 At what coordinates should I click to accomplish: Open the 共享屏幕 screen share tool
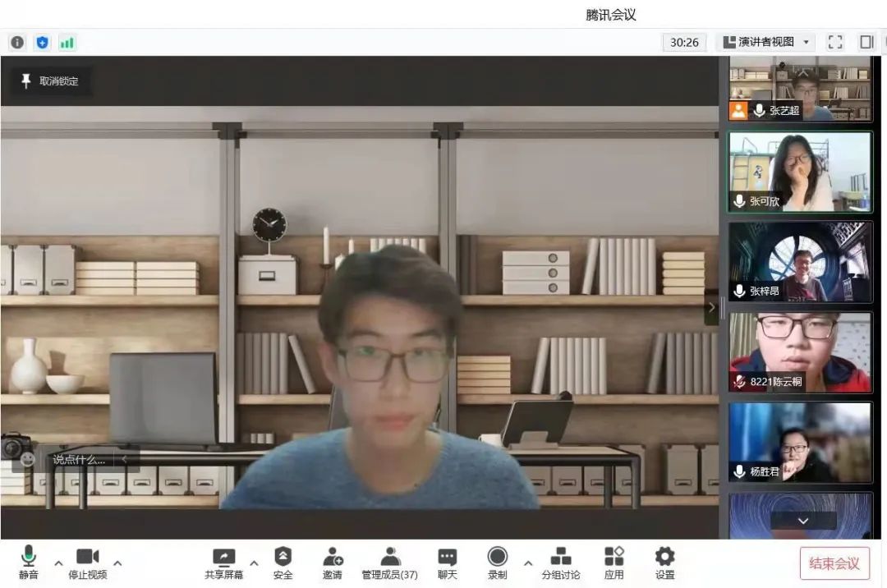click(x=223, y=563)
